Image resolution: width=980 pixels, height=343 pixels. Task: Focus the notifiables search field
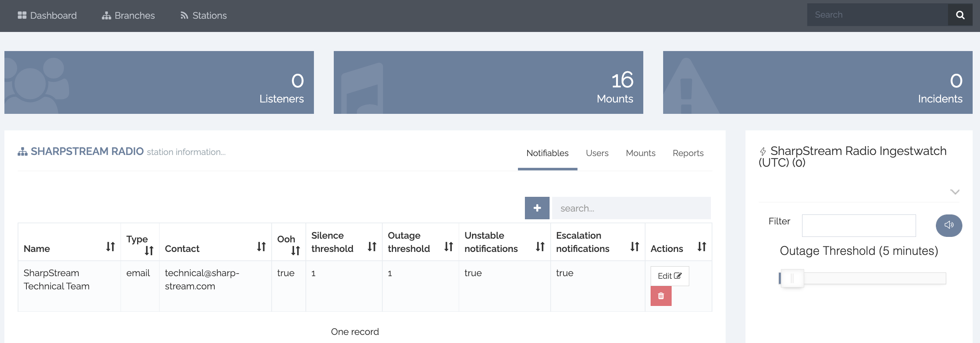click(x=631, y=208)
